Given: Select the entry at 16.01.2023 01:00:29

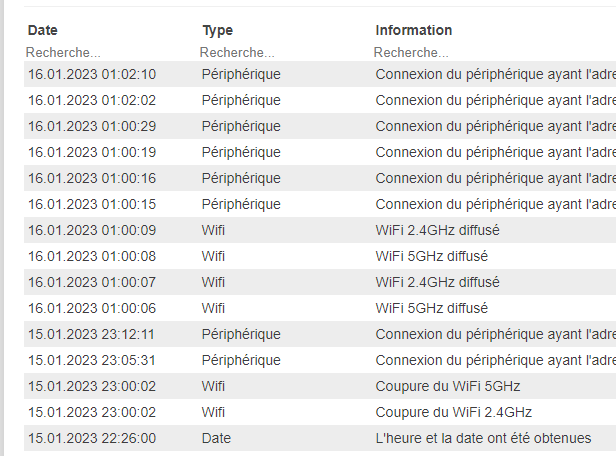Looking at the screenshot, I should point(320,126).
